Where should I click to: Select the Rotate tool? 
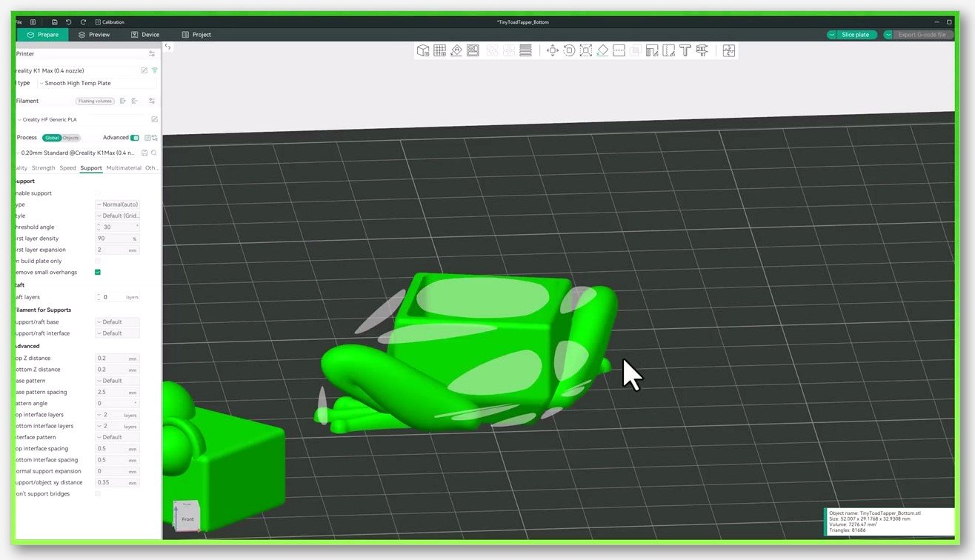569,50
